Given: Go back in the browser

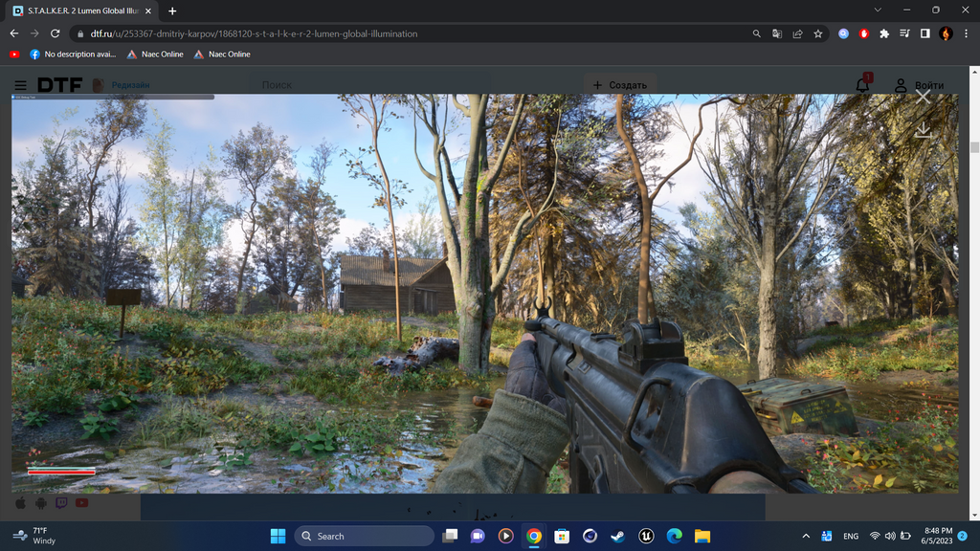Looking at the screenshot, I should [14, 33].
